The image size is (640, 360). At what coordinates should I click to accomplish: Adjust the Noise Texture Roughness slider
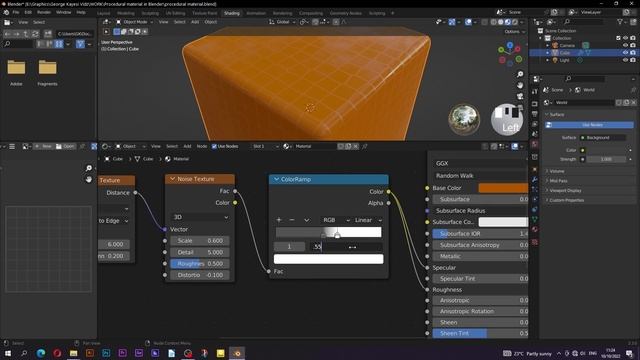(200, 264)
